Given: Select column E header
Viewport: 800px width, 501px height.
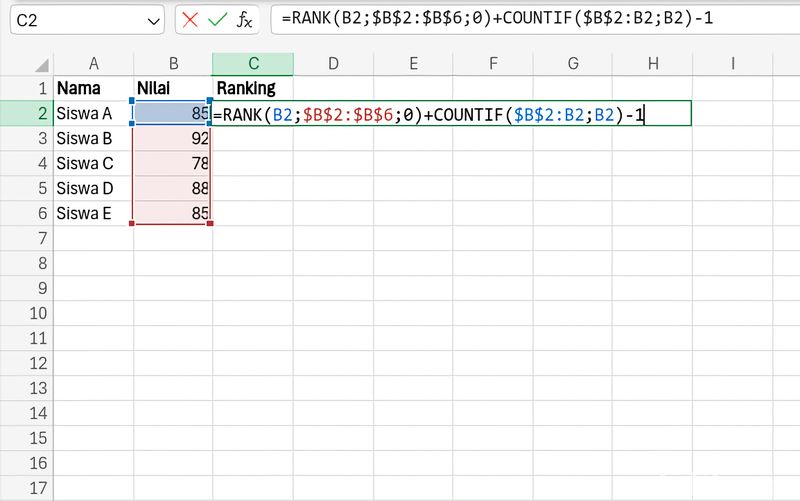Looking at the screenshot, I should coord(413,64).
